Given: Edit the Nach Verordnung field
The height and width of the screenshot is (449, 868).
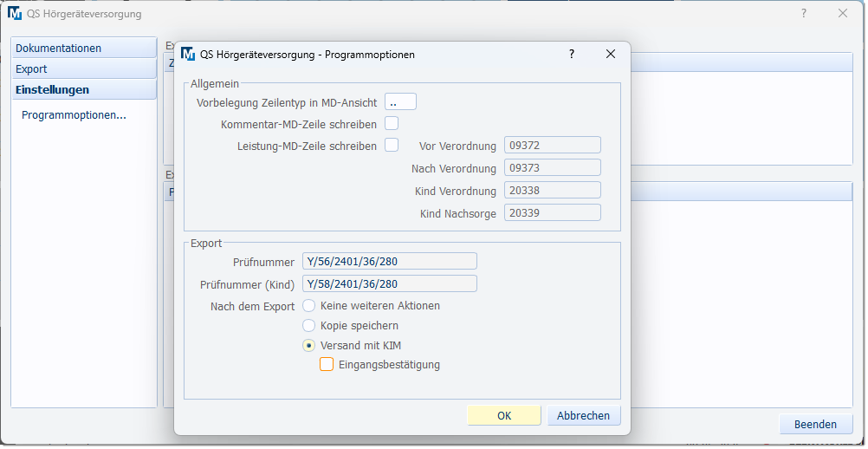Looking at the screenshot, I should tap(553, 168).
